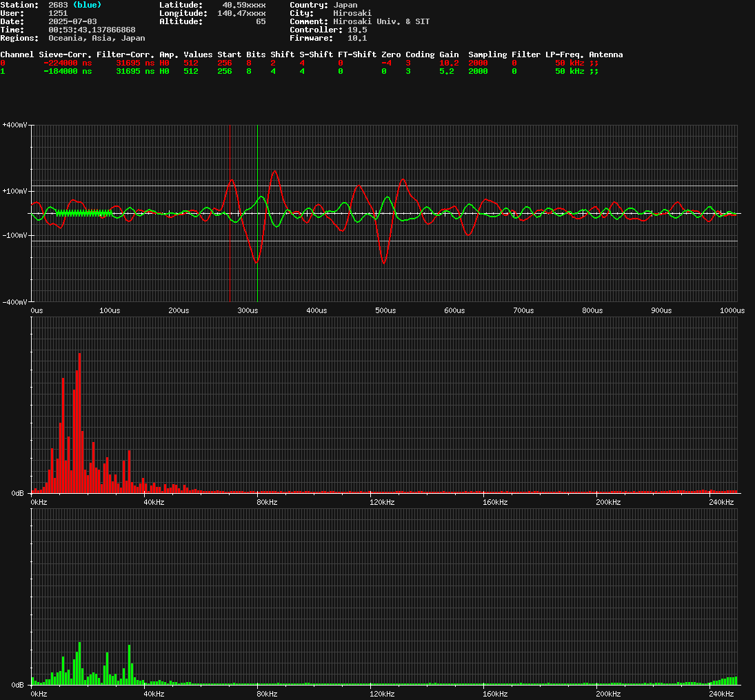The height and width of the screenshot is (700, 755).
Task: Click the "-100mV" axis label
Action: [x=14, y=236]
